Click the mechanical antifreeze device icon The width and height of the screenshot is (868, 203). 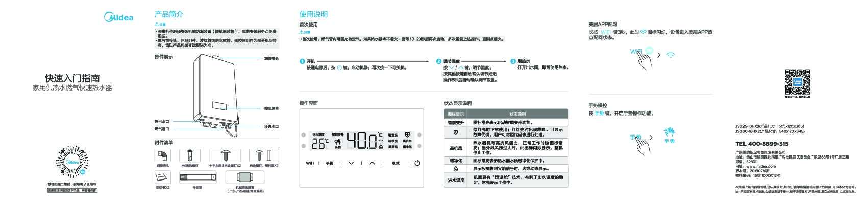[x=245, y=177]
